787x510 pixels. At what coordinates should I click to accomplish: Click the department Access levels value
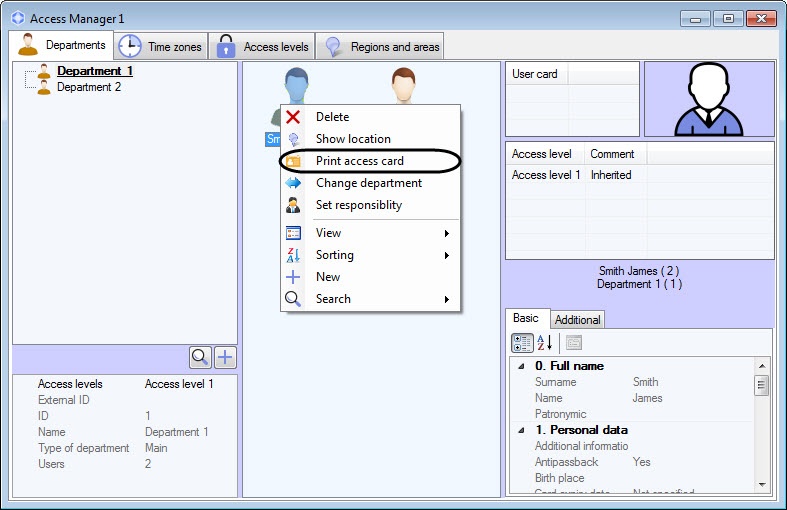179,385
